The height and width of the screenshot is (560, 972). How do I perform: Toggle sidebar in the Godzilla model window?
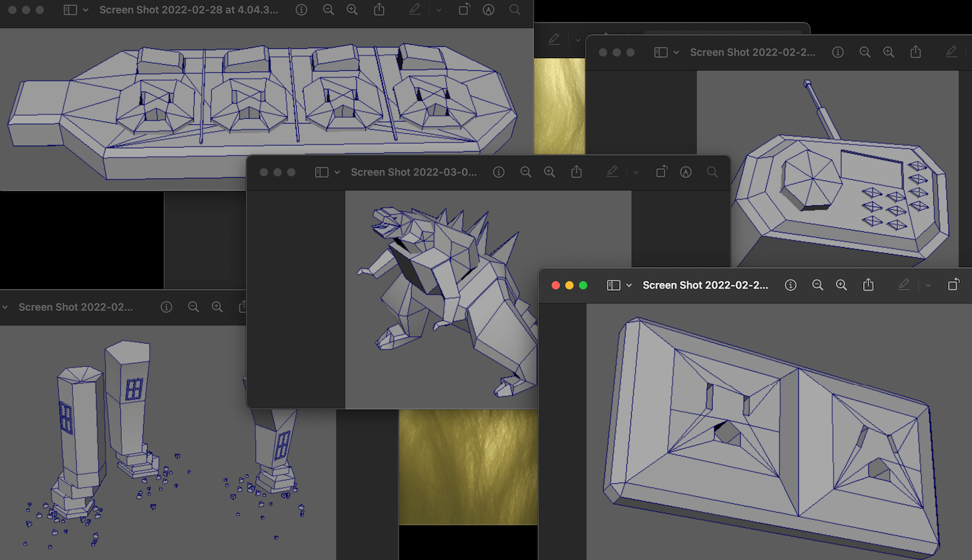322,172
